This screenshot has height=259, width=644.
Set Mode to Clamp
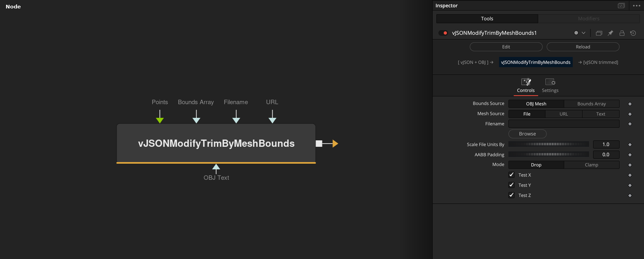click(x=592, y=165)
